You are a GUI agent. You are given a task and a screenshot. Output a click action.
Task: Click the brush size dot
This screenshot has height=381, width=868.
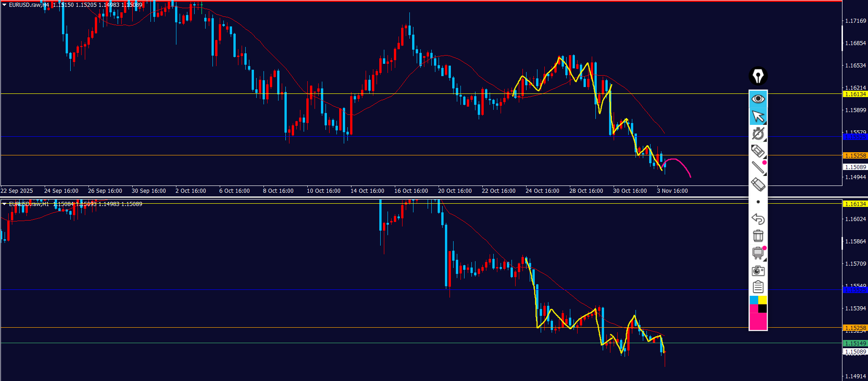pos(758,202)
